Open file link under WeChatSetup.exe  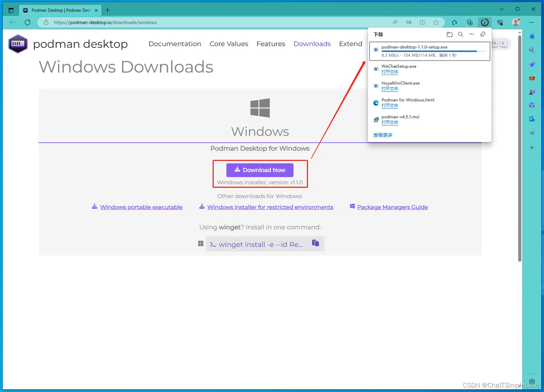[390, 72]
